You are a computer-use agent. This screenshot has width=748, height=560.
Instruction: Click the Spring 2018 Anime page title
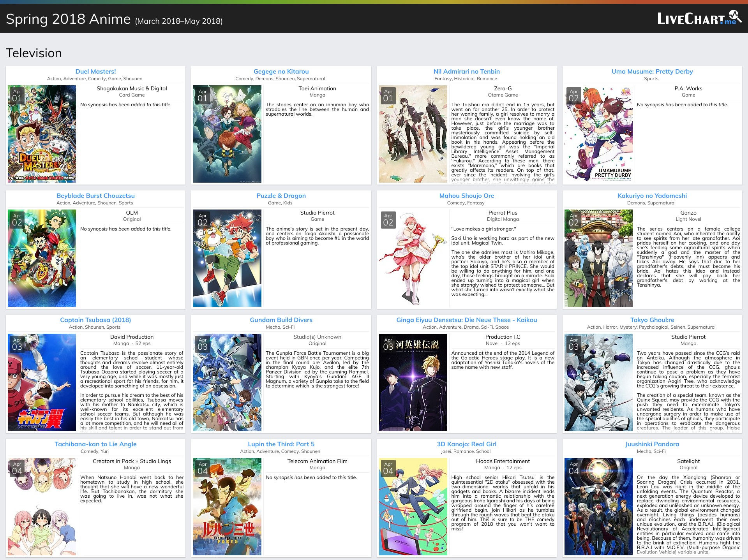coord(68,19)
